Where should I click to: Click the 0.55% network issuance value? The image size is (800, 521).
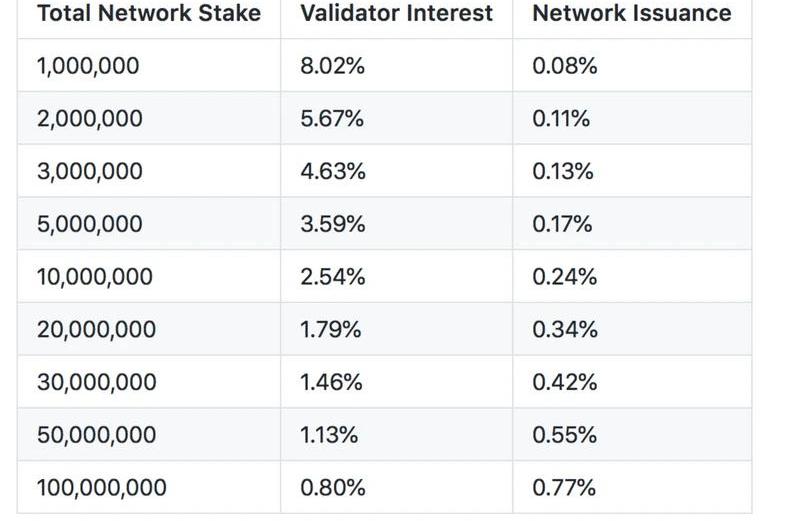coord(564,435)
